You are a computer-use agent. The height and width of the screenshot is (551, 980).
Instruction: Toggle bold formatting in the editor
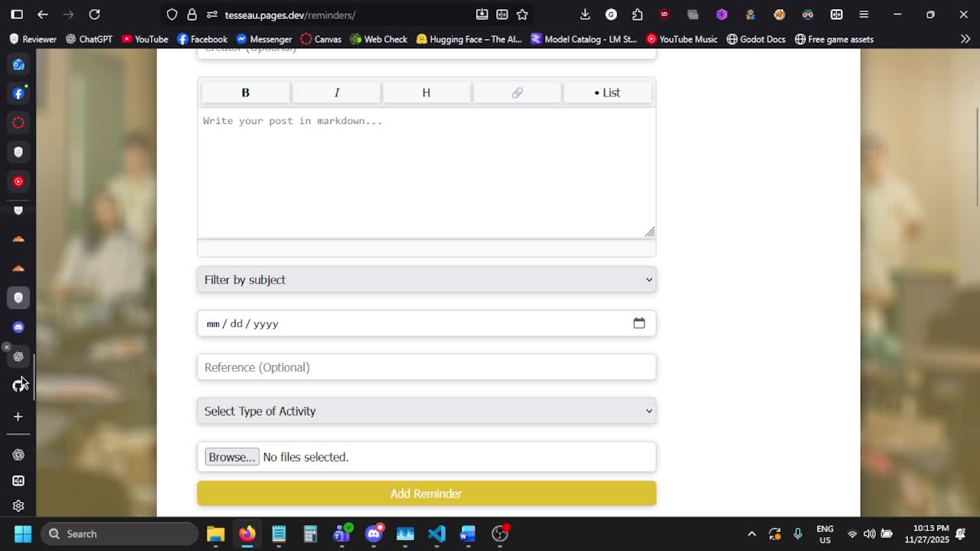click(x=245, y=93)
